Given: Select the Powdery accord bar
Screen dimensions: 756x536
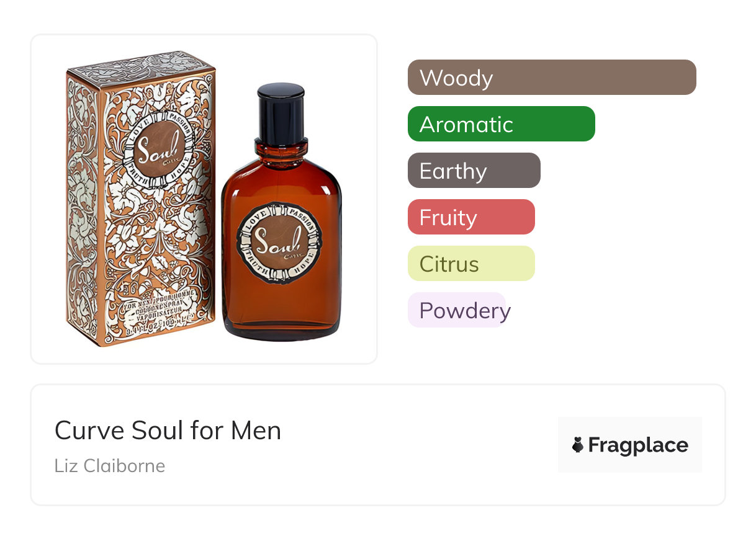Looking at the screenshot, I should (457, 310).
